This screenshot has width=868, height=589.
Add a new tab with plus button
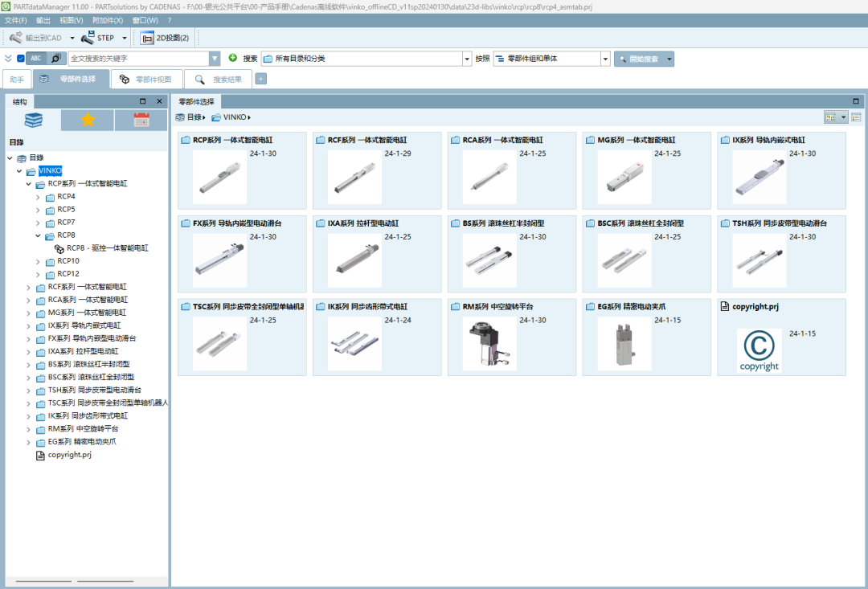point(260,79)
